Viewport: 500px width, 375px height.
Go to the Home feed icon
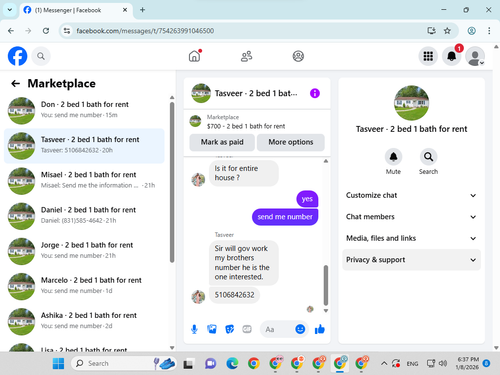click(195, 56)
